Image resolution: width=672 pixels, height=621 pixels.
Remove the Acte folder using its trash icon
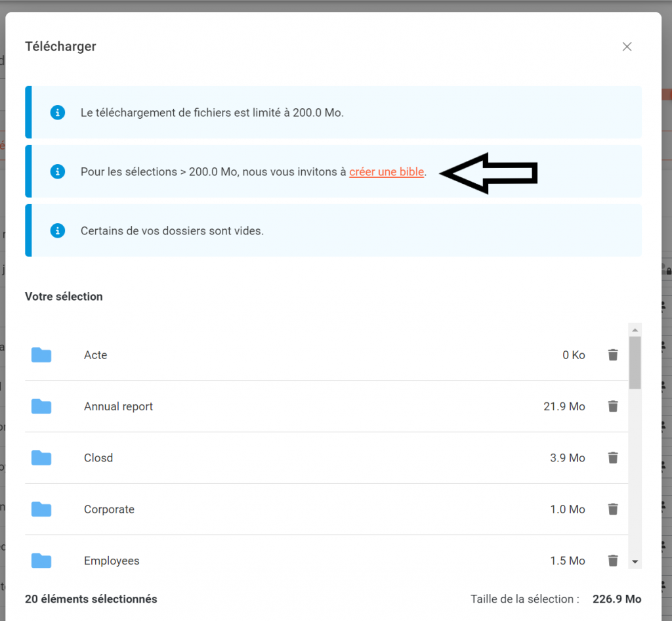[x=613, y=355]
